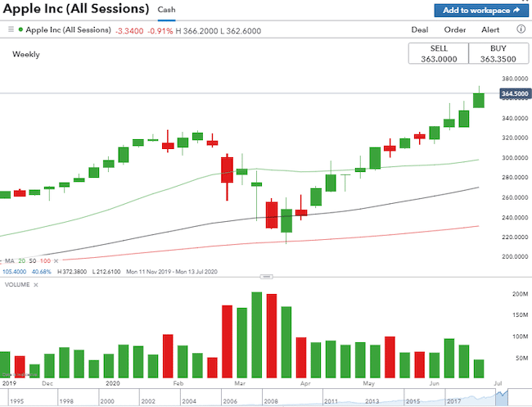Toggle the 20-period moving average
The height and width of the screenshot is (407, 532).
click(x=20, y=261)
